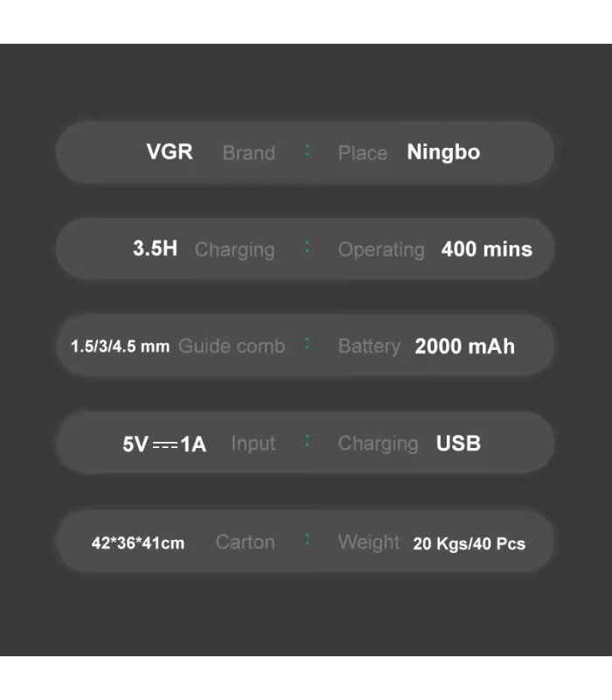Select the Ningbo place value
This screenshot has height=700, width=612.
pyautogui.click(x=443, y=152)
